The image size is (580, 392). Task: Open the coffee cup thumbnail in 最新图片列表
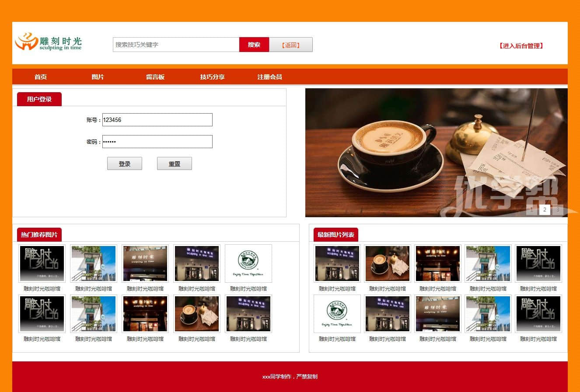tap(388, 264)
